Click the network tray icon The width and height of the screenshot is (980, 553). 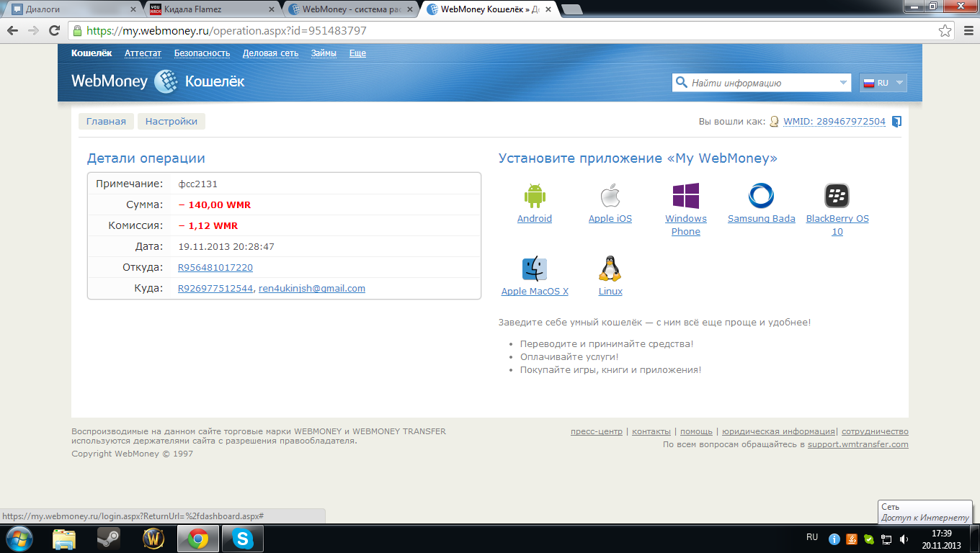coord(886,539)
